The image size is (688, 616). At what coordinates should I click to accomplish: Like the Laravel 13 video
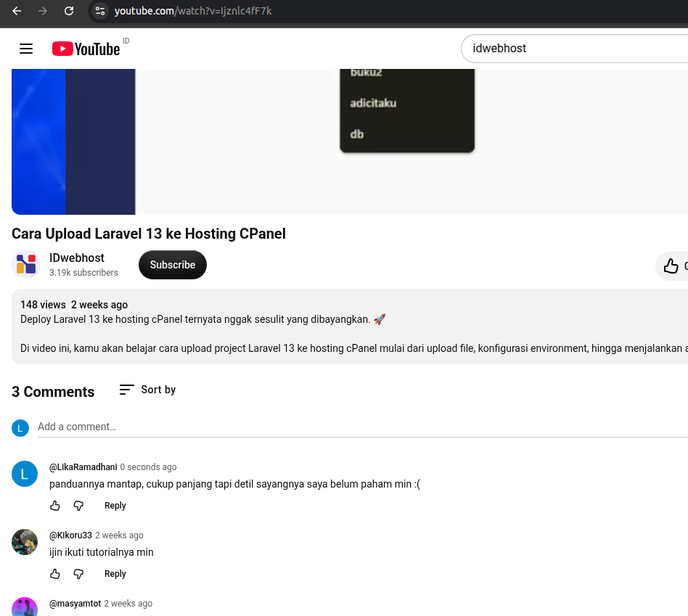click(672, 266)
